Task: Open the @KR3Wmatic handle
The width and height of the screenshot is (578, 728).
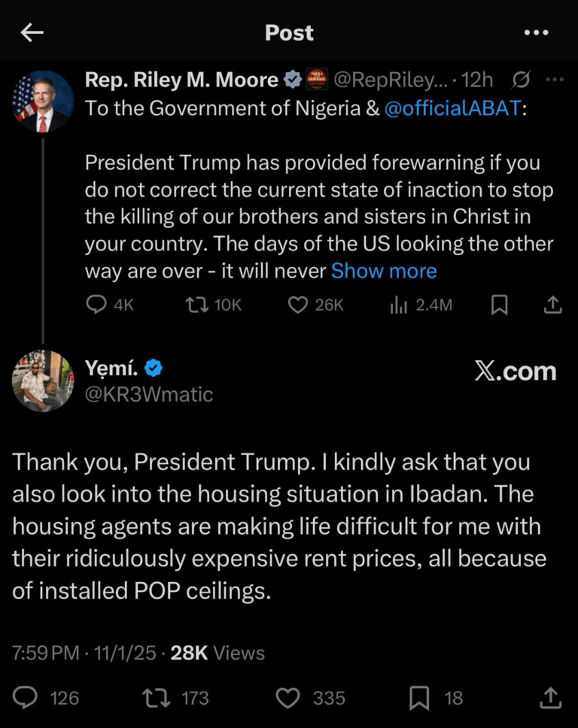Action: tap(149, 394)
